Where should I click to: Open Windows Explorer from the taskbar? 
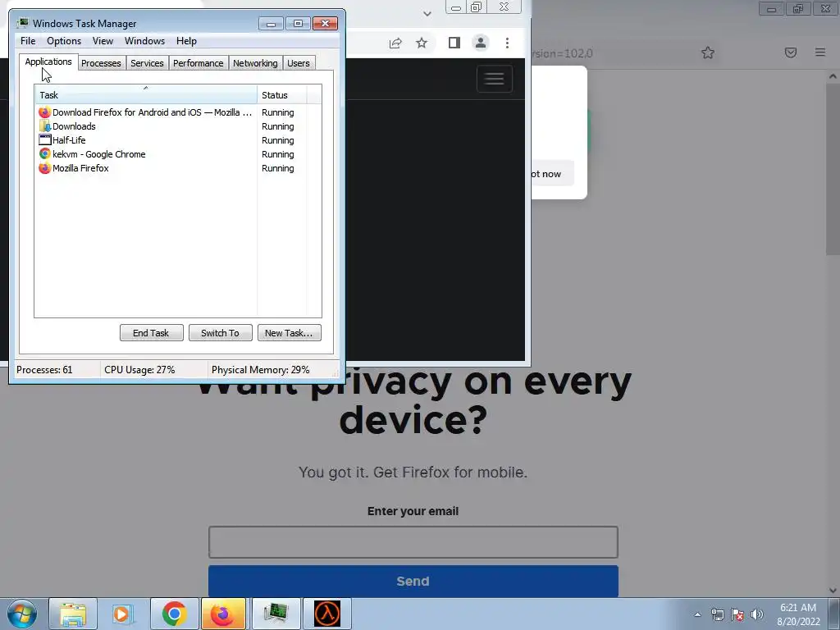pyautogui.click(x=73, y=614)
